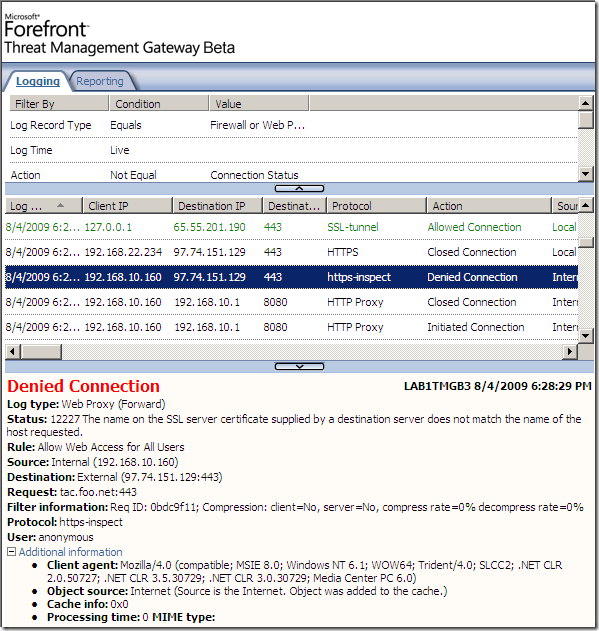599x631 pixels.
Task: Click log list scroll down arrow
Action: click(586, 335)
